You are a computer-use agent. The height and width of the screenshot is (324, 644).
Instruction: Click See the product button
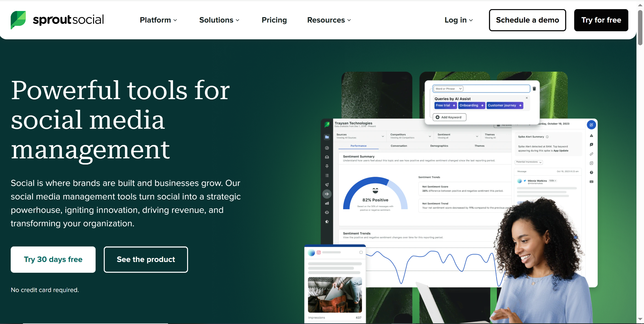[x=146, y=260]
